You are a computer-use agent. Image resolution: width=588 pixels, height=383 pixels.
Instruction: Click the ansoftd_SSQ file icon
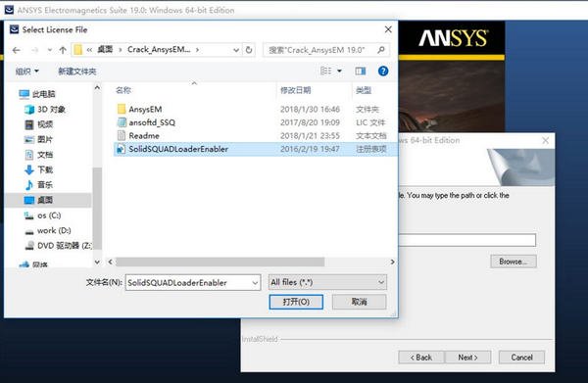click(x=122, y=122)
